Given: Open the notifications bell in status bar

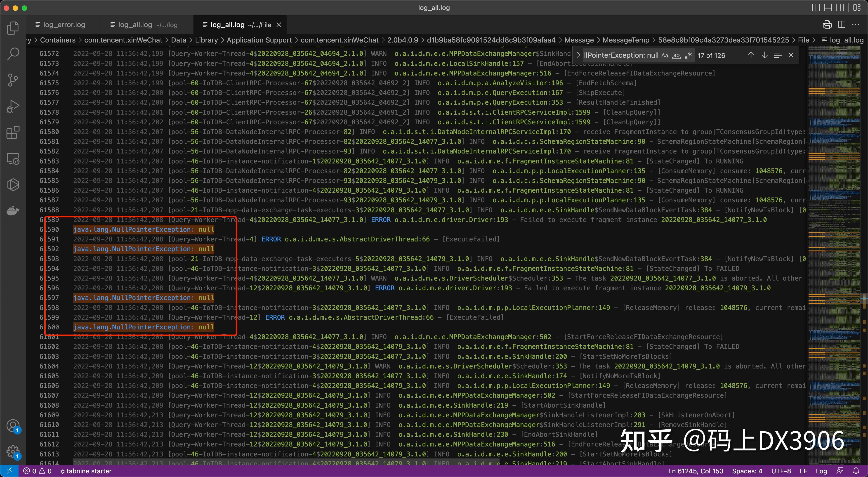Looking at the screenshot, I should point(856,471).
